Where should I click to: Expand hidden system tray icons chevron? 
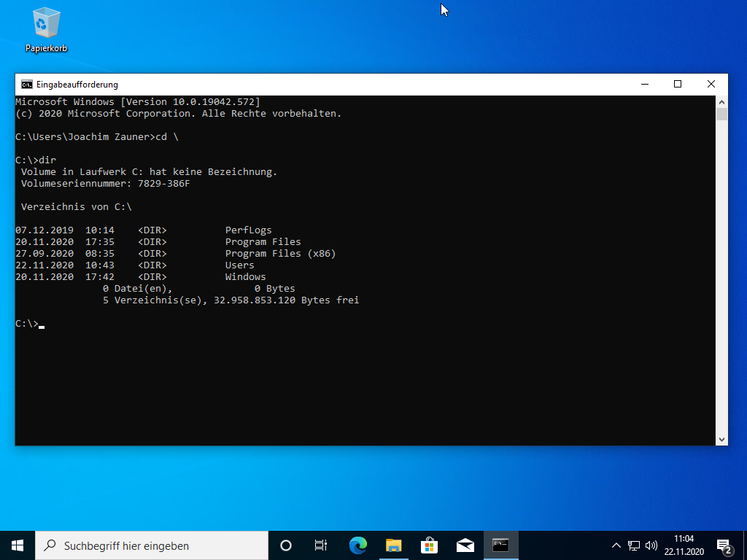pyautogui.click(x=616, y=545)
